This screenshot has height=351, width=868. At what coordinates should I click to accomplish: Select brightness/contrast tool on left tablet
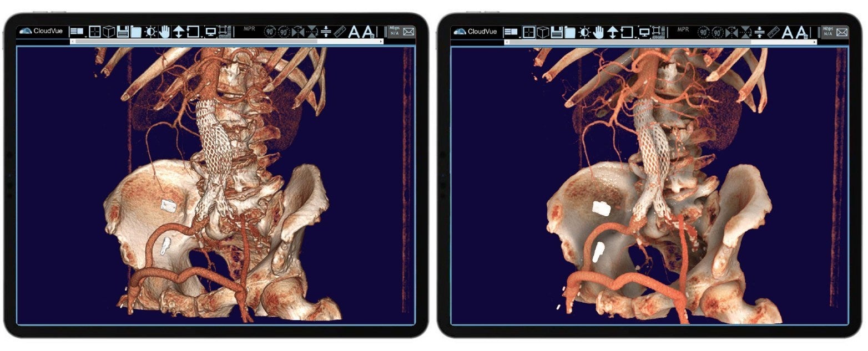pos(150,32)
